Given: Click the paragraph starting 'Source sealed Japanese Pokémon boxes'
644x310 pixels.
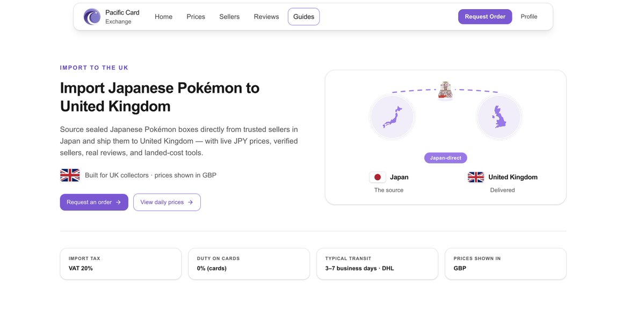Looking at the screenshot, I should coord(179,141).
